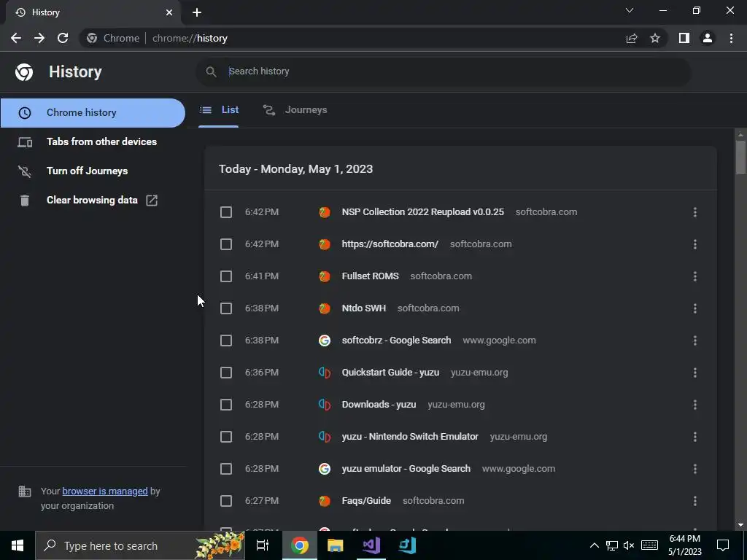This screenshot has width=747, height=560.
Task: Open the profile avatar menu
Action: pos(708,38)
